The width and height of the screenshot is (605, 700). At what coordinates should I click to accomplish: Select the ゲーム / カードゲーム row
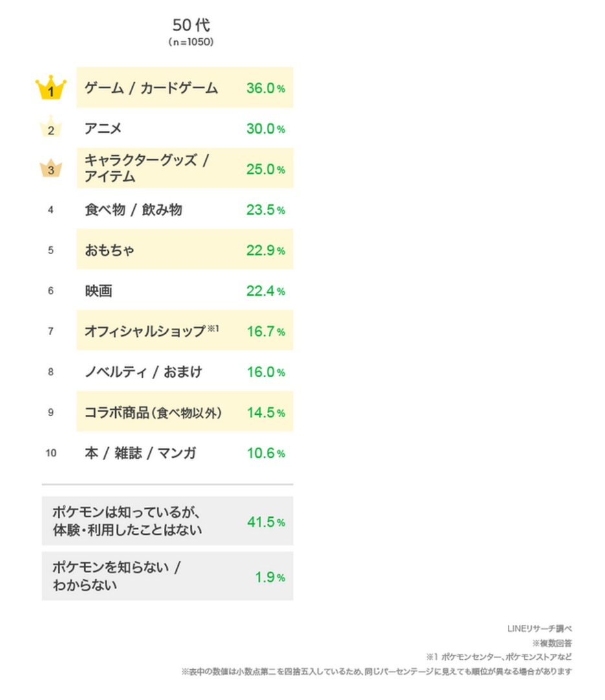click(185, 88)
